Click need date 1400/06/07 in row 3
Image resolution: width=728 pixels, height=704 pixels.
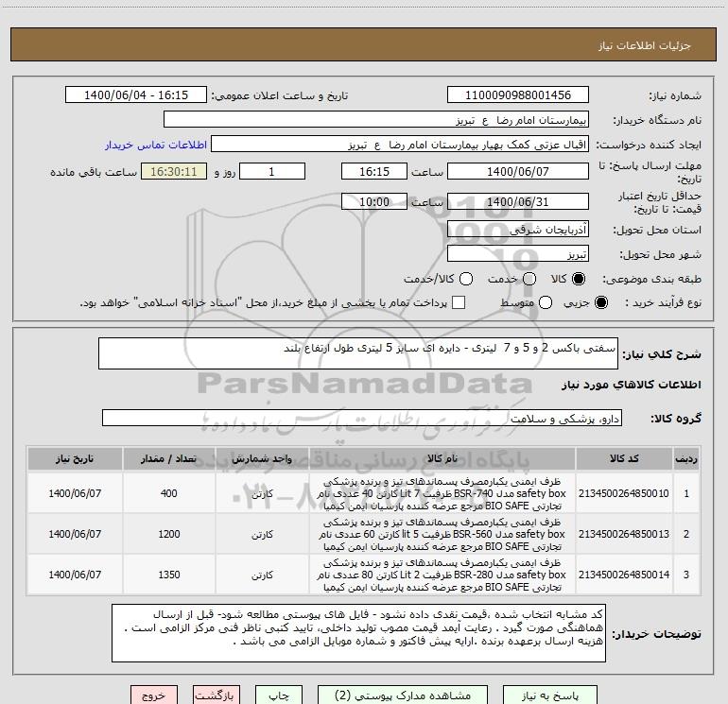pyautogui.click(x=75, y=575)
